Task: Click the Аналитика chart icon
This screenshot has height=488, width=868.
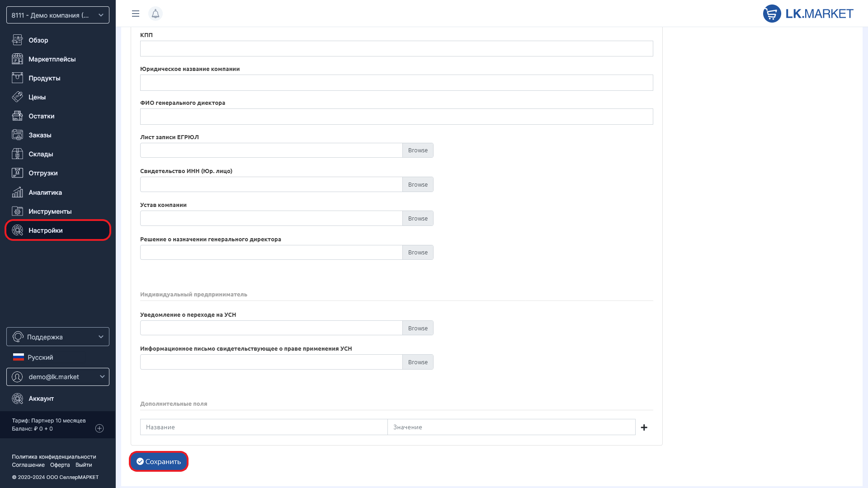Action: pyautogui.click(x=17, y=192)
